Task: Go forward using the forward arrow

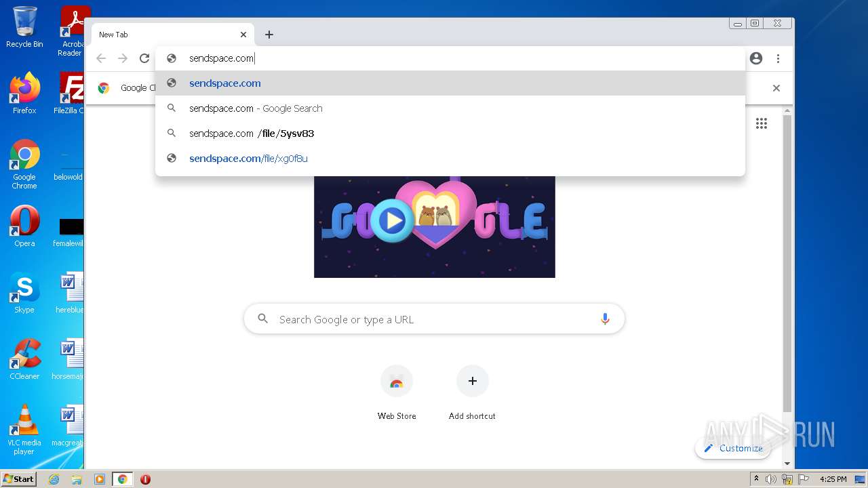Action: tap(123, 58)
